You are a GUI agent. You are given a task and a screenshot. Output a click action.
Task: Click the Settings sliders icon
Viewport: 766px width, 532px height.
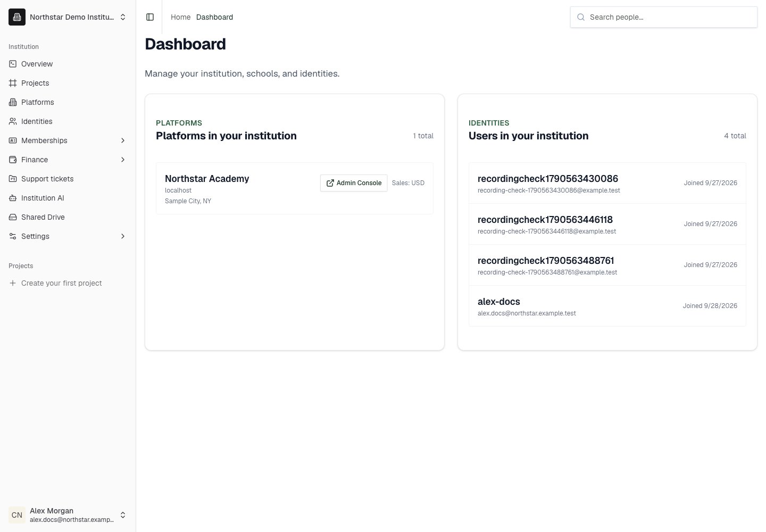coord(13,236)
